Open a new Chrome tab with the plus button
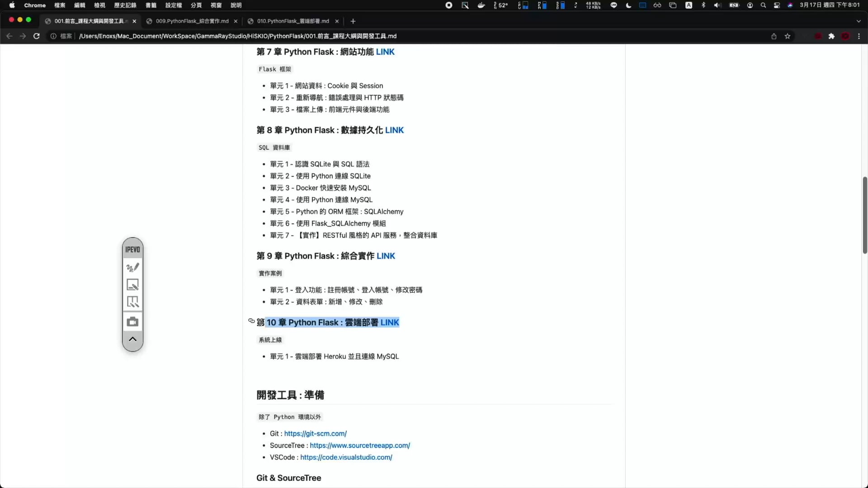Screen dimensions: 868x488 (353, 21)
